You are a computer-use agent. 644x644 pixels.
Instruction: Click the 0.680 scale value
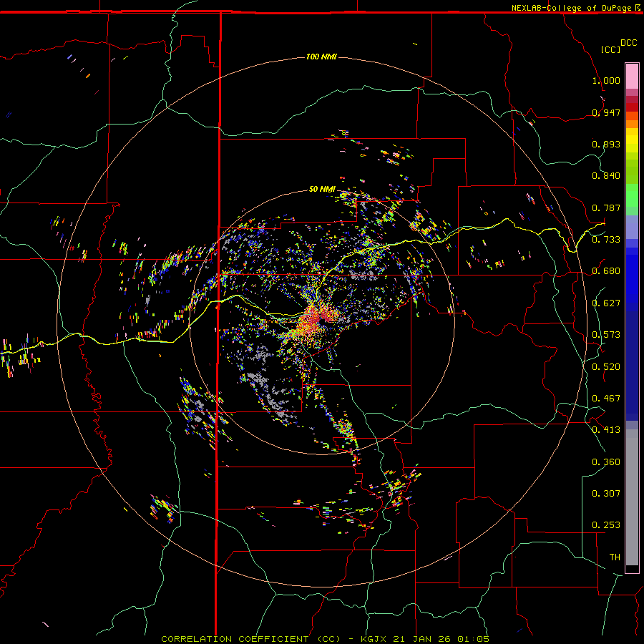click(606, 271)
